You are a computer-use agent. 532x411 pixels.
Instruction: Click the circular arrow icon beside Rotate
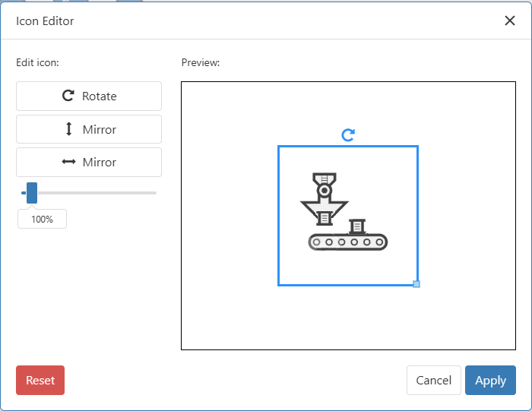pos(68,96)
